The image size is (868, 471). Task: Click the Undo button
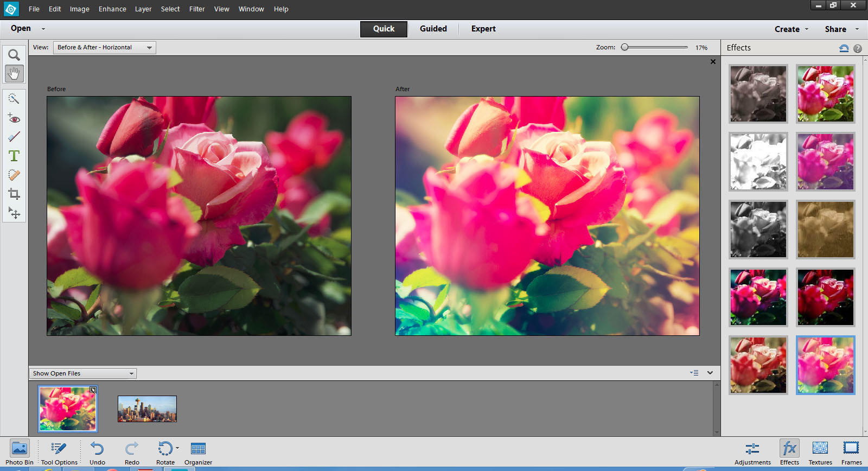coord(97,452)
